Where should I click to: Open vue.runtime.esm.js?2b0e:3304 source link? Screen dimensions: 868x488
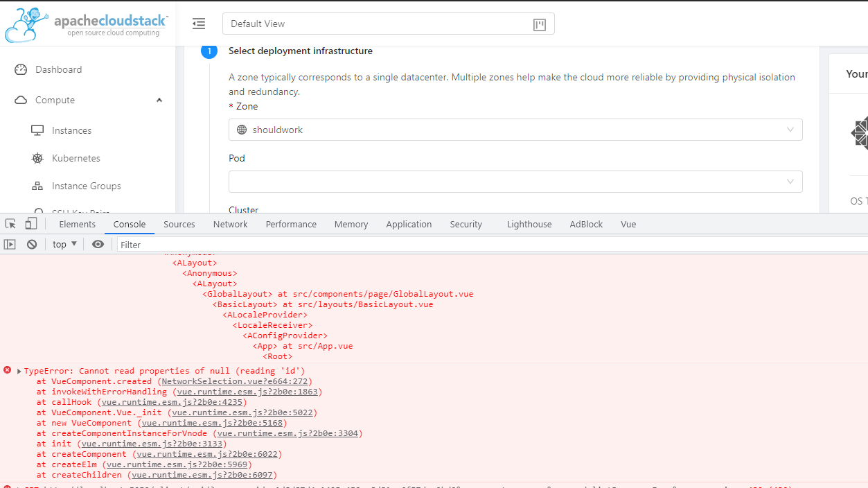pos(287,433)
